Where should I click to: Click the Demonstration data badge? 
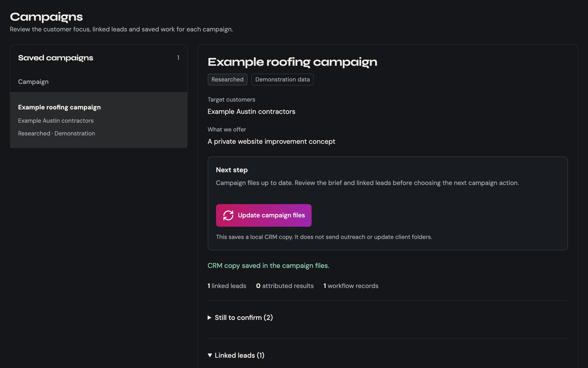click(282, 79)
